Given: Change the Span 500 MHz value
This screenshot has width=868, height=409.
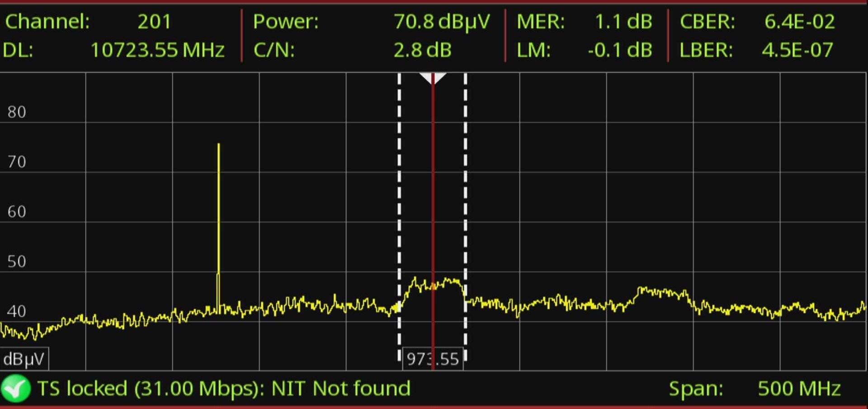Looking at the screenshot, I should tap(798, 389).
